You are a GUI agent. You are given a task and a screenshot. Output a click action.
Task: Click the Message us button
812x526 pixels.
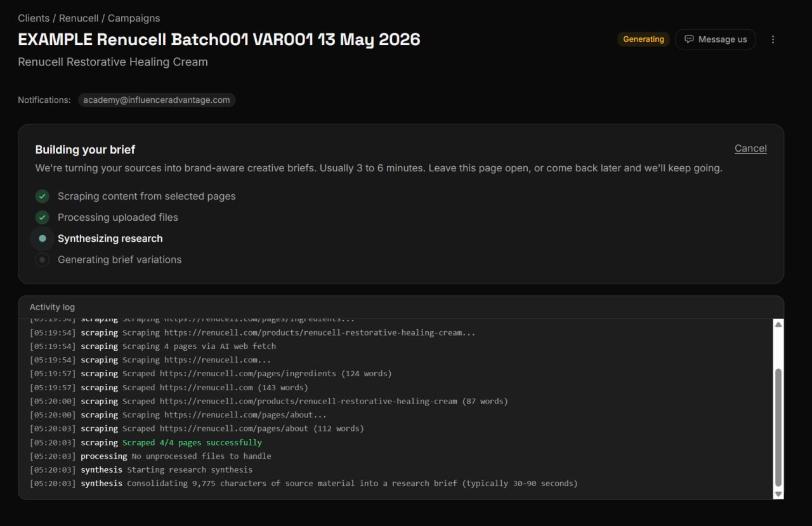tap(716, 39)
